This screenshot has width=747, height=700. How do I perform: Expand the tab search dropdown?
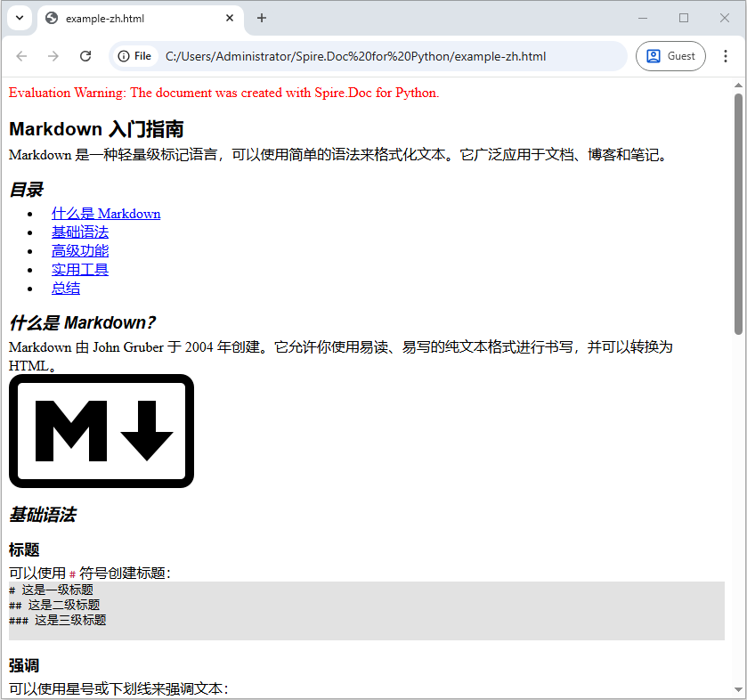18,18
